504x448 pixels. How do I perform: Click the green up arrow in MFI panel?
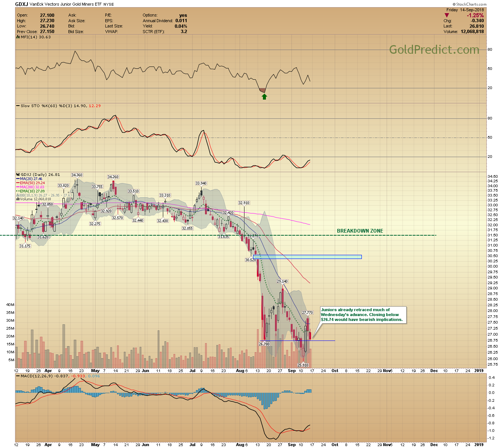tap(264, 97)
